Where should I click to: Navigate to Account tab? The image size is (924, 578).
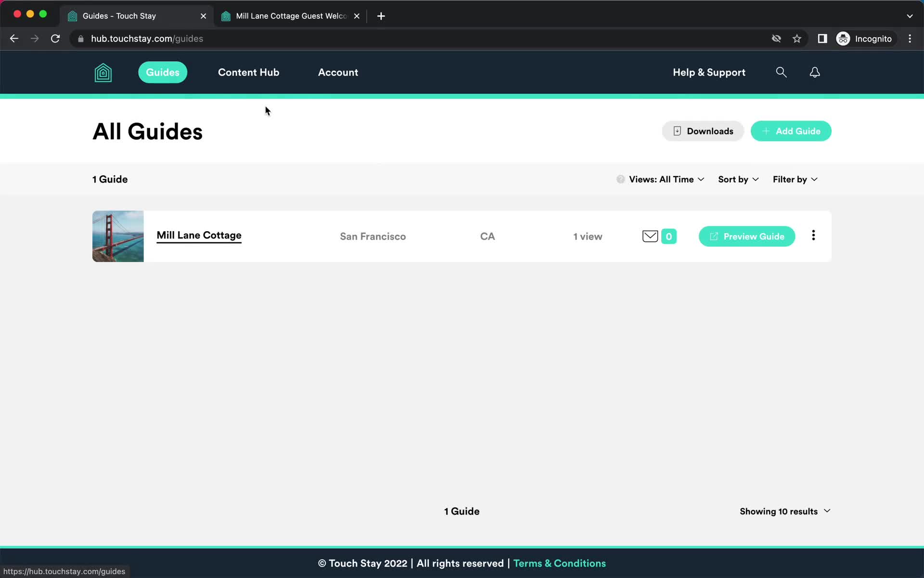[x=338, y=72]
